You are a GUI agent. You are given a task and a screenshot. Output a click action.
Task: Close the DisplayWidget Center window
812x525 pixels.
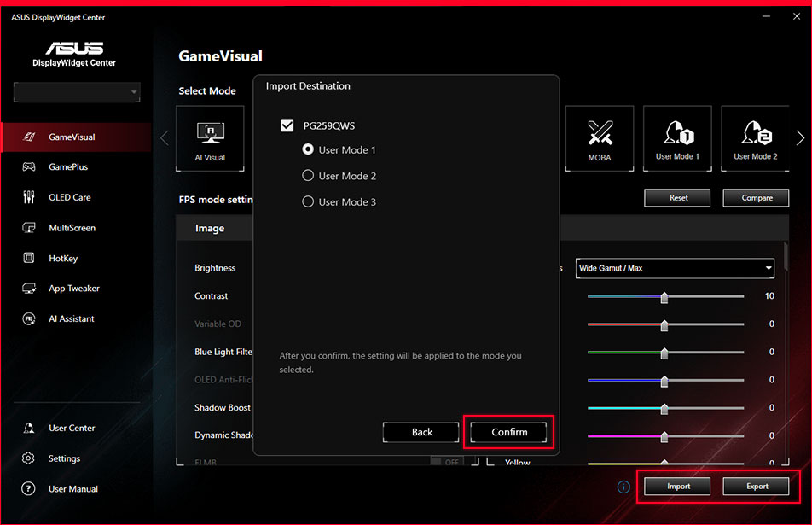point(797,16)
